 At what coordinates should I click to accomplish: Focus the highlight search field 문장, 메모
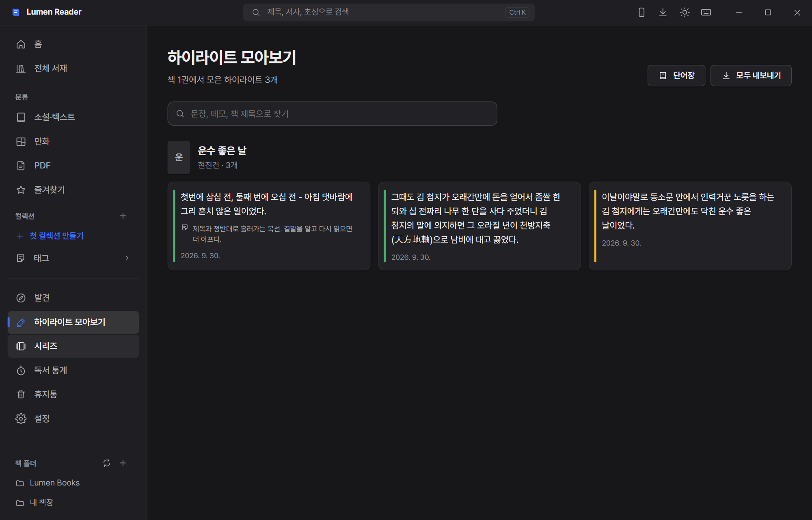tap(332, 114)
